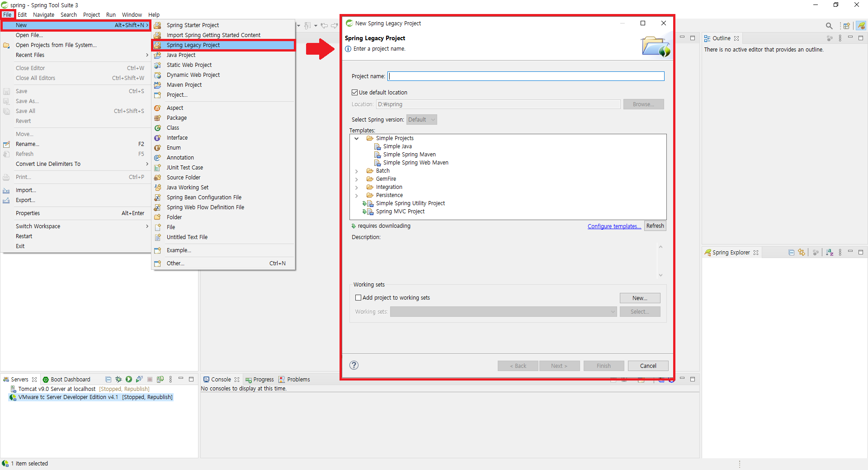Click Collapse All icon in Spring Explorer
The height and width of the screenshot is (470, 868).
[x=791, y=253]
